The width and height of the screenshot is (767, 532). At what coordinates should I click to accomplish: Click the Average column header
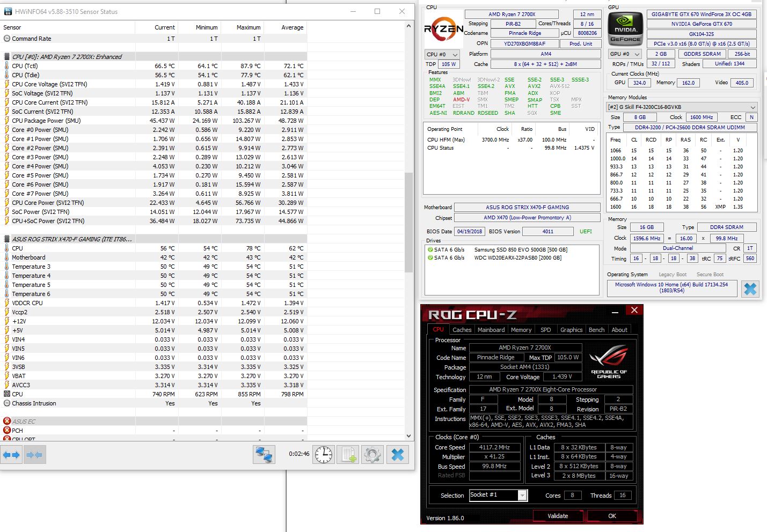coord(286,27)
